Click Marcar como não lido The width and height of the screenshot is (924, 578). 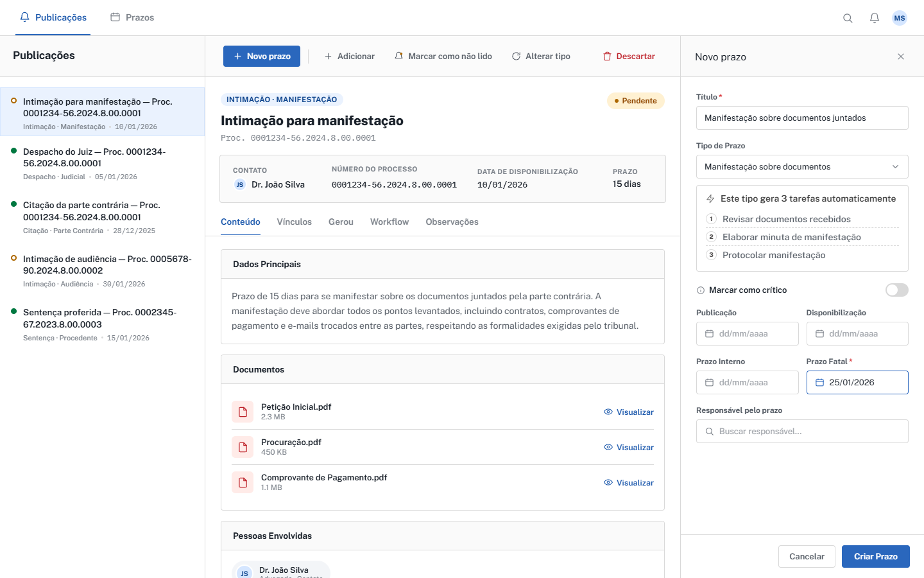443,57
